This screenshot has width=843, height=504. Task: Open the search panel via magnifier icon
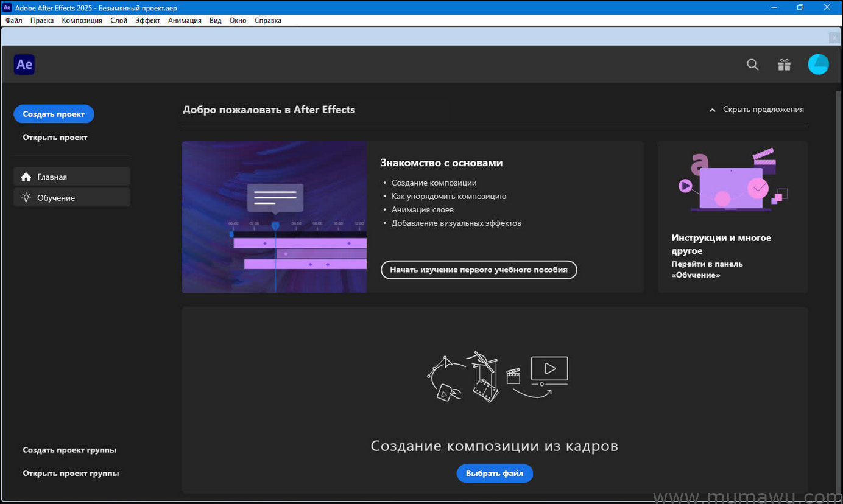tap(752, 65)
